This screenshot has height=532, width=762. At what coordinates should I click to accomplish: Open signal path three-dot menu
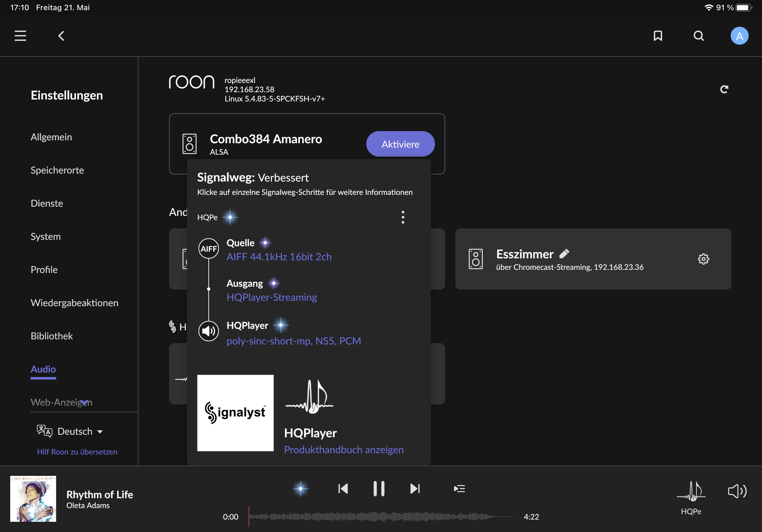tap(403, 217)
